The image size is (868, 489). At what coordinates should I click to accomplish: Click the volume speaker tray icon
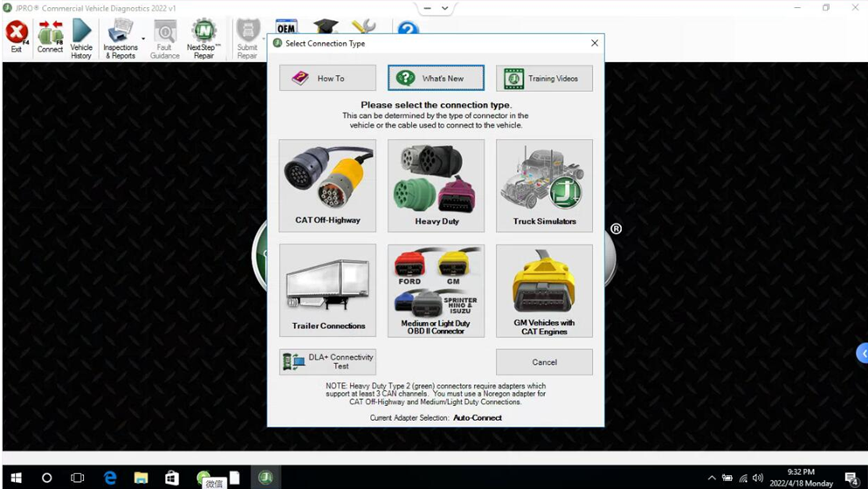tap(758, 478)
